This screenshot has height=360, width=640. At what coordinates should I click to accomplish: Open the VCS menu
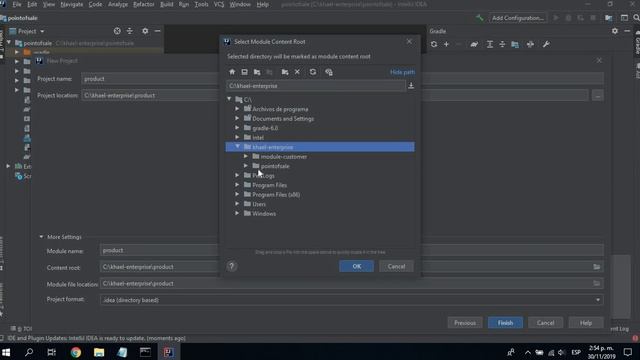(219, 4)
